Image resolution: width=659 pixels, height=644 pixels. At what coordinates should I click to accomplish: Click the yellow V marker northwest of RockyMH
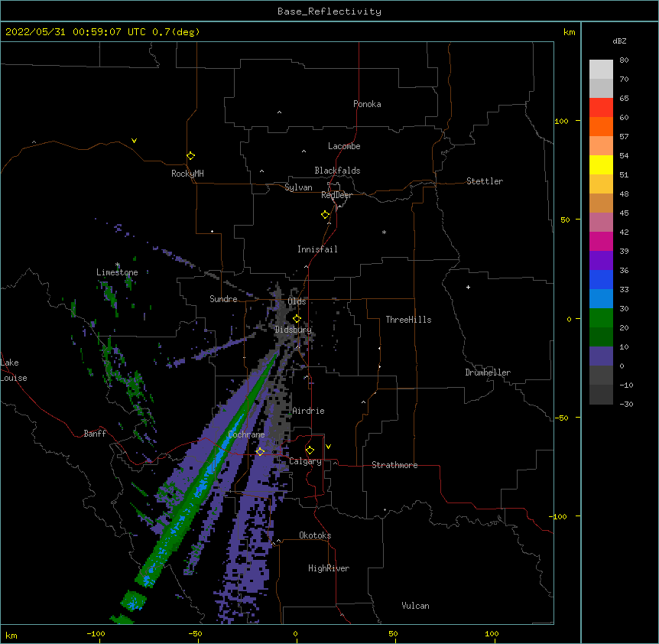point(134,141)
